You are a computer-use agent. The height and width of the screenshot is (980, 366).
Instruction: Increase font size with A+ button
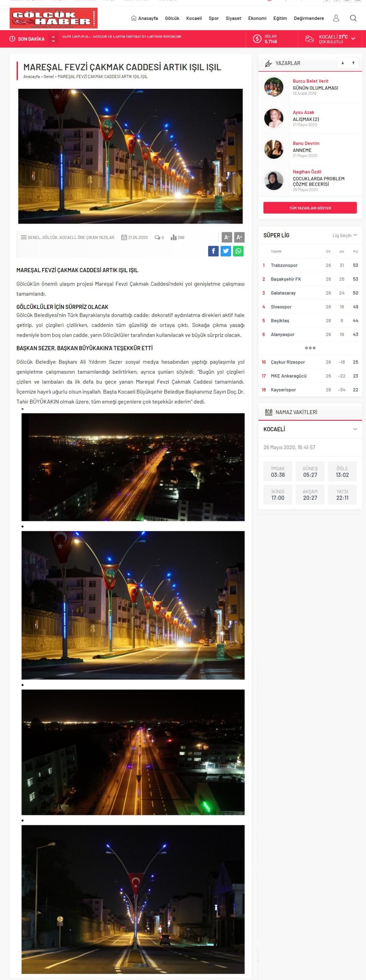click(239, 237)
